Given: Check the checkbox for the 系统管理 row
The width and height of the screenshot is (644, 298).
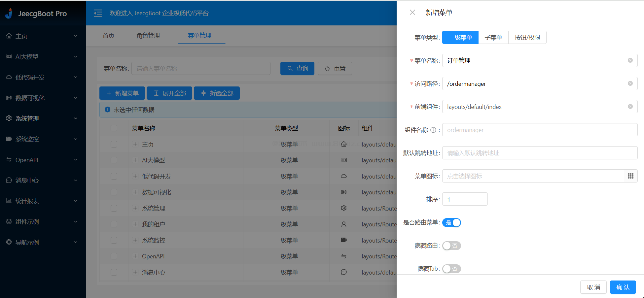Looking at the screenshot, I should [114, 208].
